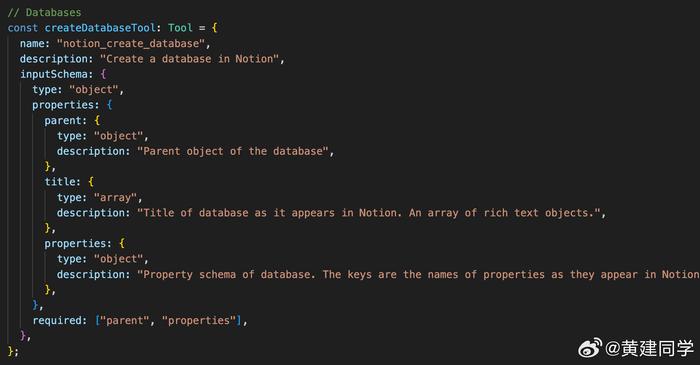Click the "Parent object of the database" string

click(x=233, y=151)
